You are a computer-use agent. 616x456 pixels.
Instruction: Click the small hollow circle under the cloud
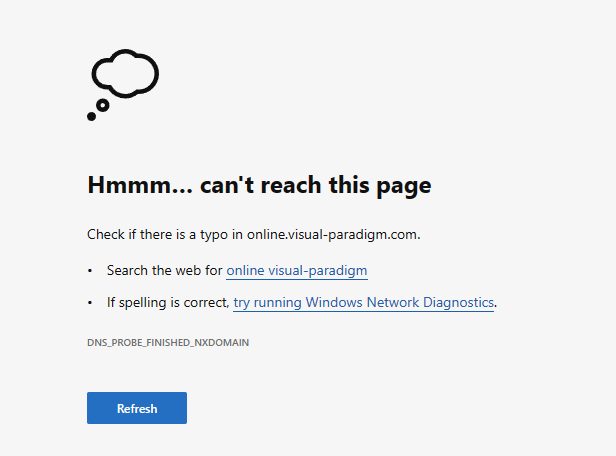[103, 105]
